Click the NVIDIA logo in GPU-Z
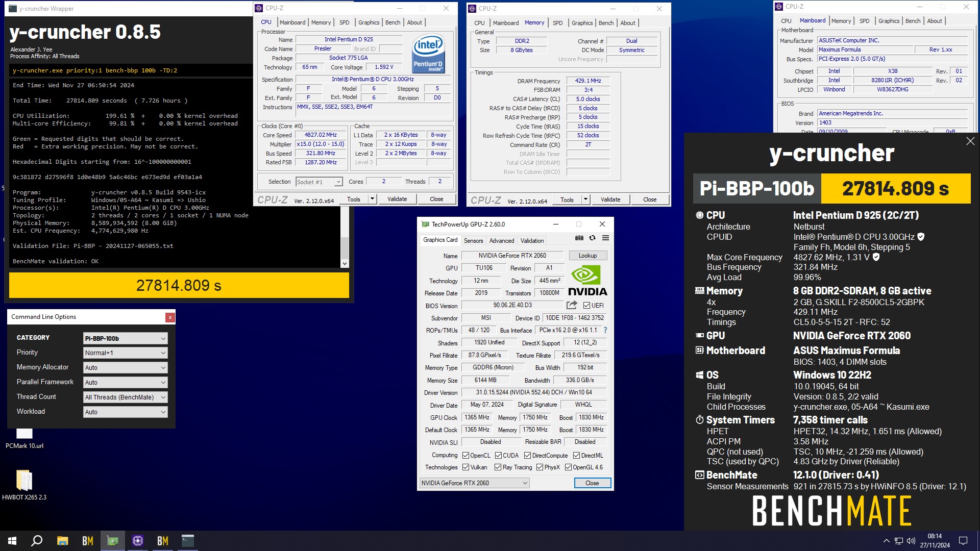 (587, 280)
